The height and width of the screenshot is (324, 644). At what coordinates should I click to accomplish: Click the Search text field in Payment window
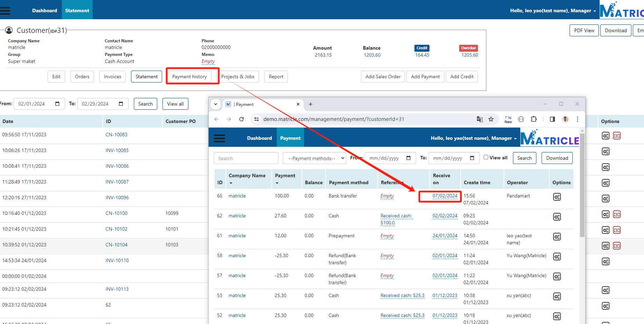(x=246, y=158)
